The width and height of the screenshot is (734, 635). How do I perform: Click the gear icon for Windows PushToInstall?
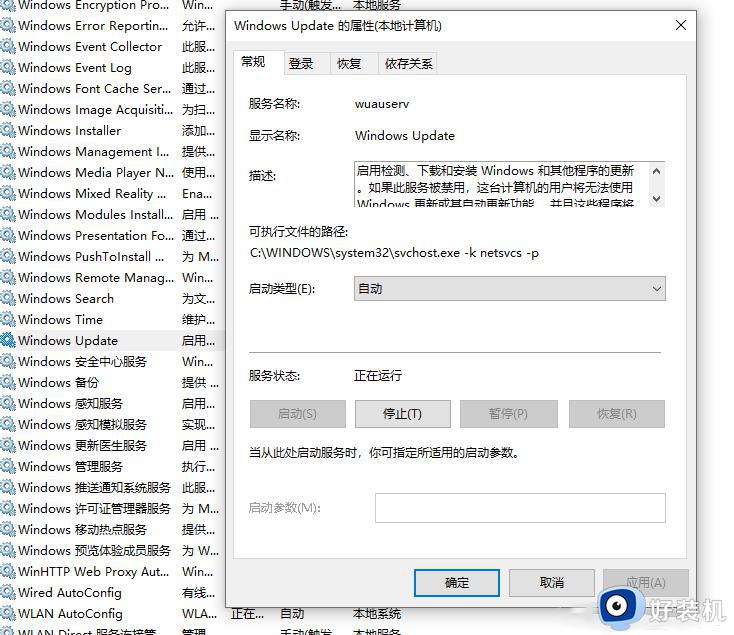(8, 256)
